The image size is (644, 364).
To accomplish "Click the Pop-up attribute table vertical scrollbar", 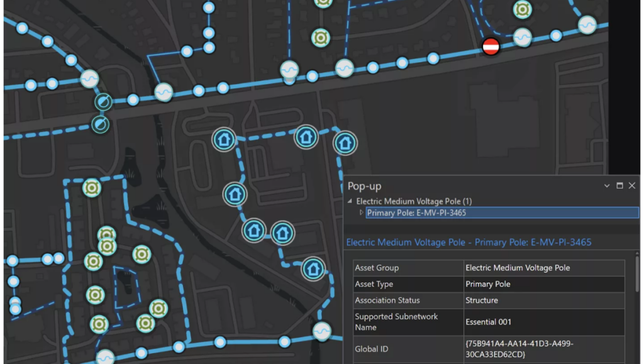I will coord(637,273).
